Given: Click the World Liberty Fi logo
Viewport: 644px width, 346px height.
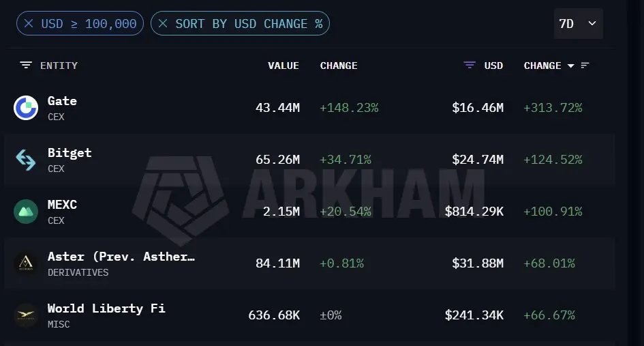Looking at the screenshot, I should point(26,315).
